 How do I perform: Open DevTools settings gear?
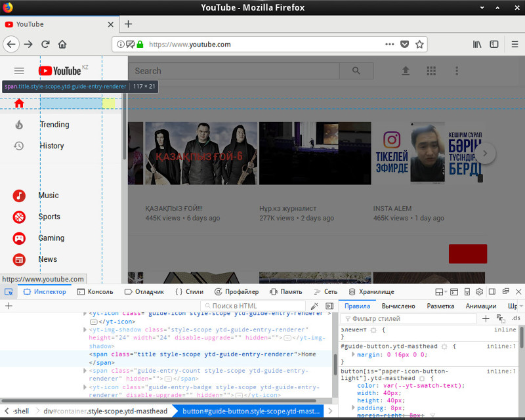click(x=479, y=291)
